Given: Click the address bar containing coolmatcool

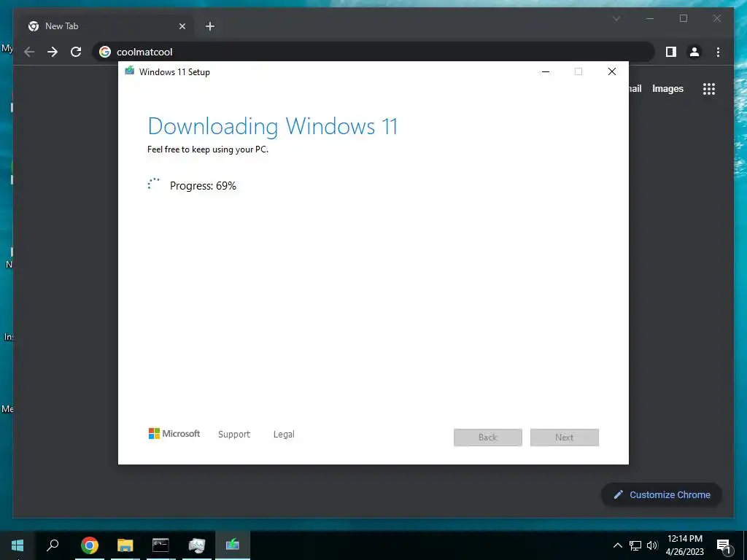Looking at the screenshot, I should click(x=373, y=52).
